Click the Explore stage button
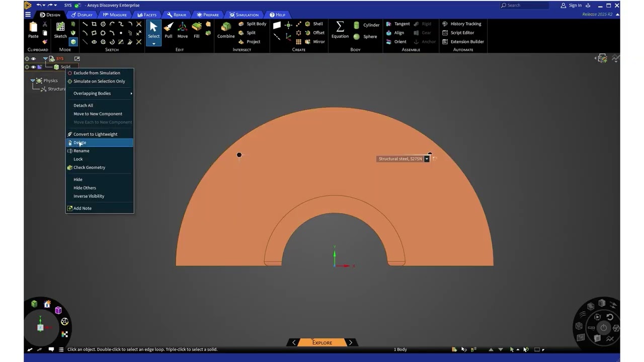The width and height of the screenshot is (644, 362). click(x=322, y=342)
